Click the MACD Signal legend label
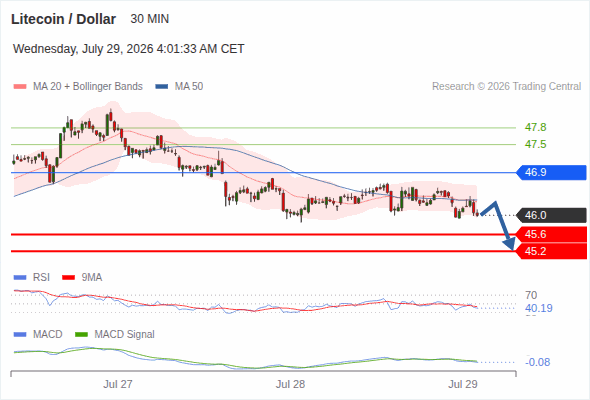 pos(124,335)
